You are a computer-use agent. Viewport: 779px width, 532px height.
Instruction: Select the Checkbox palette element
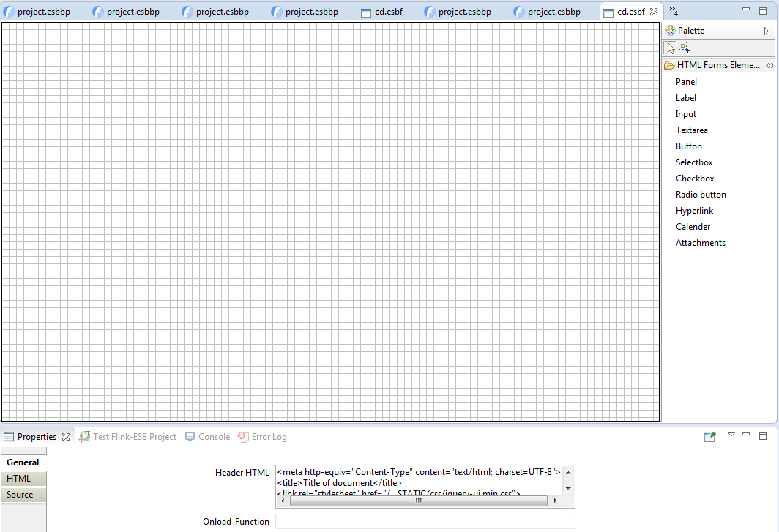(x=695, y=179)
